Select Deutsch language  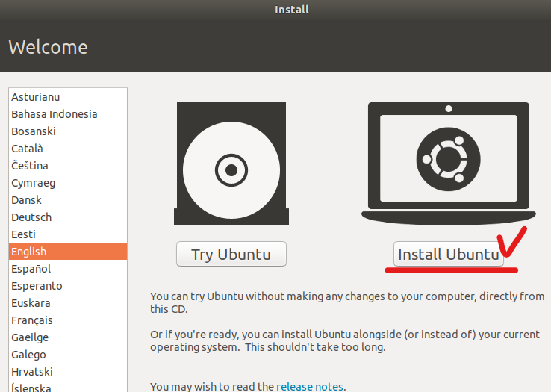pyautogui.click(x=68, y=217)
